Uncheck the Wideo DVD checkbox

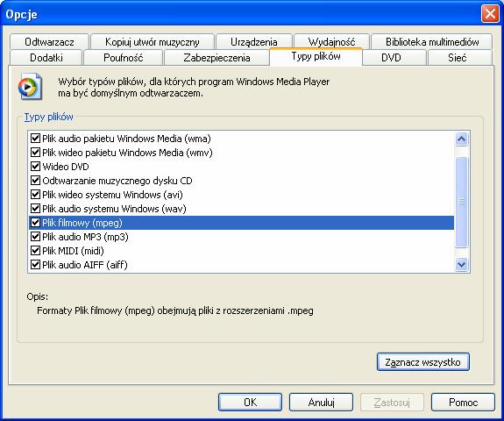click(x=35, y=167)
